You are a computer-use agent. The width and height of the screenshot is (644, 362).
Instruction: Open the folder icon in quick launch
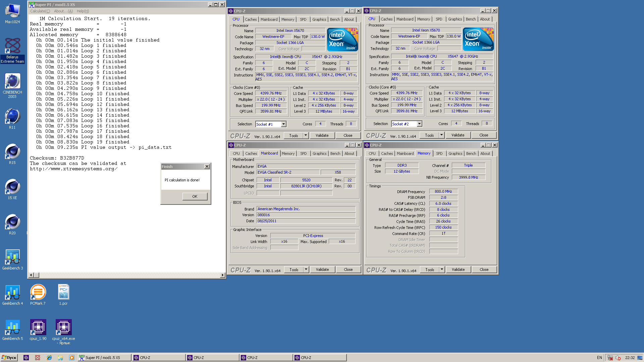[60, 358]
